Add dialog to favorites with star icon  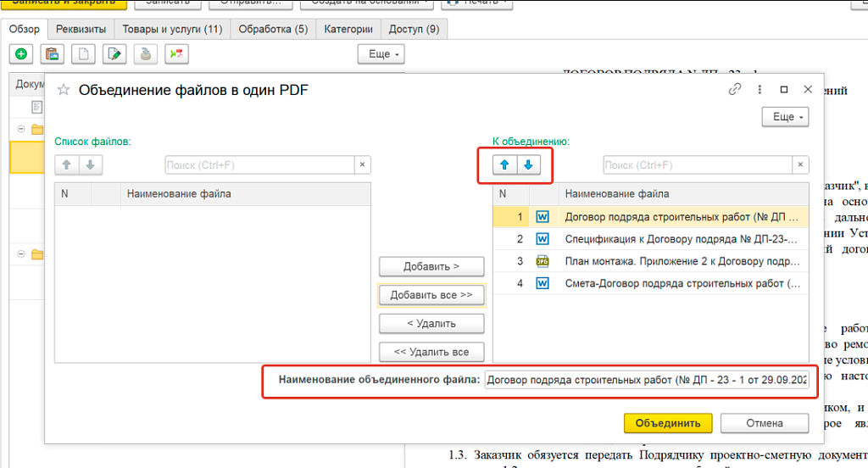[x=63, y=90]
